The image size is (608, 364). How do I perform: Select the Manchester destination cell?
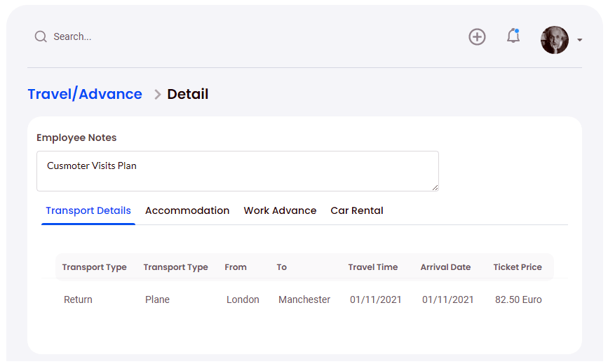click(x=304, y=299)
